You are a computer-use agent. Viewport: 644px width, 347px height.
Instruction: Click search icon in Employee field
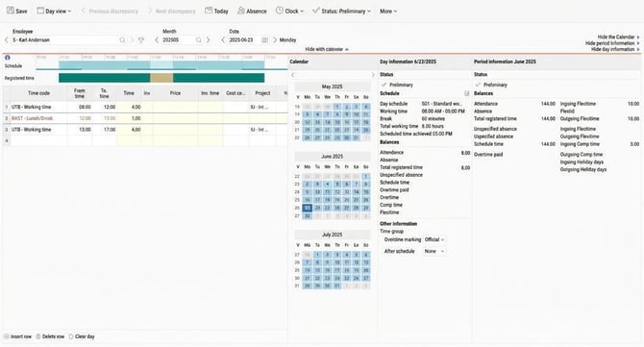122,39
